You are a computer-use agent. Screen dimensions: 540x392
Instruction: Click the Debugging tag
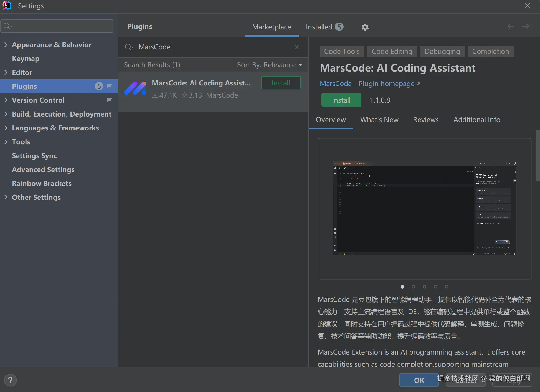point(442,51)
